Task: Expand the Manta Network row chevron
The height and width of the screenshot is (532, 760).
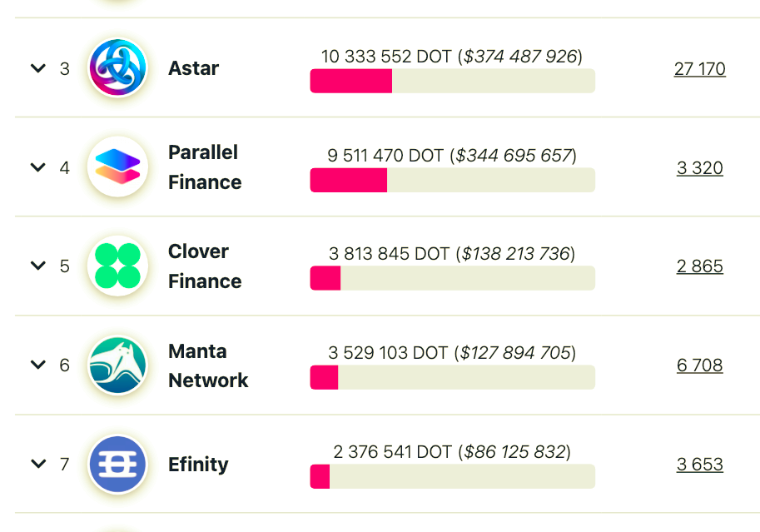Action: pyautogui.click(x=38, y=365)
